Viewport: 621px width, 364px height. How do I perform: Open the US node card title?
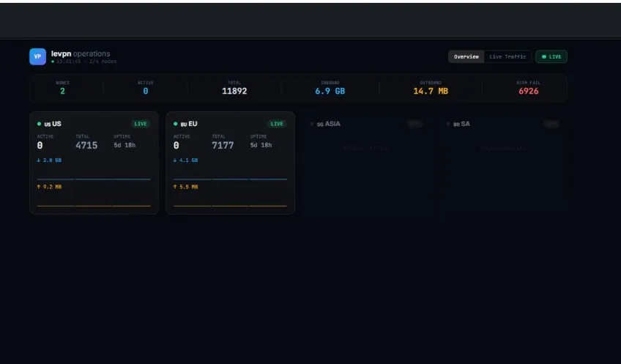coord(53,124)
